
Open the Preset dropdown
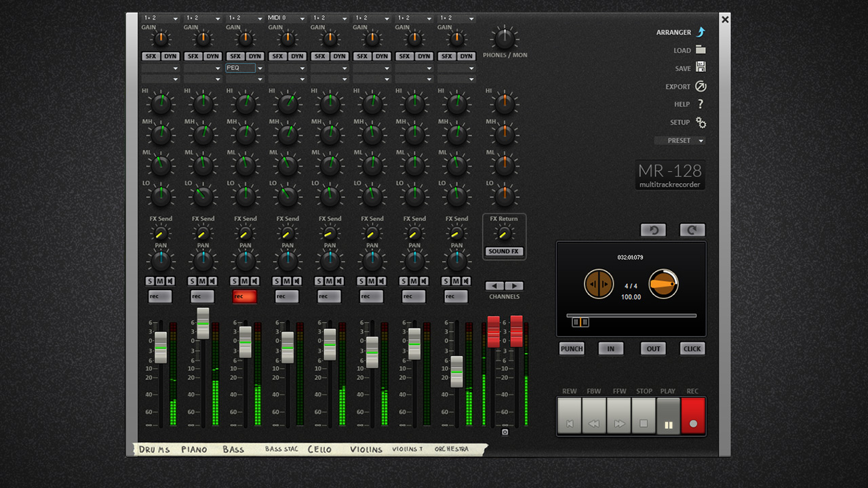[679, 141]
